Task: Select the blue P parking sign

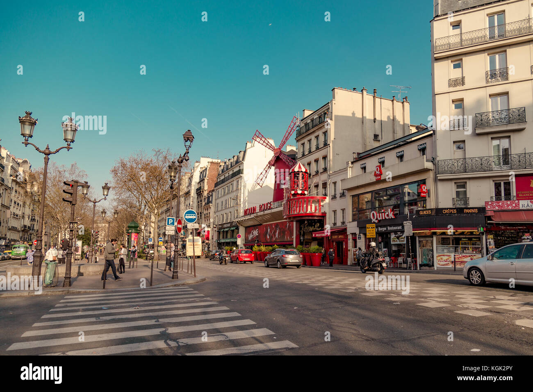Action: pyautogui.click(x=170, y=221)
